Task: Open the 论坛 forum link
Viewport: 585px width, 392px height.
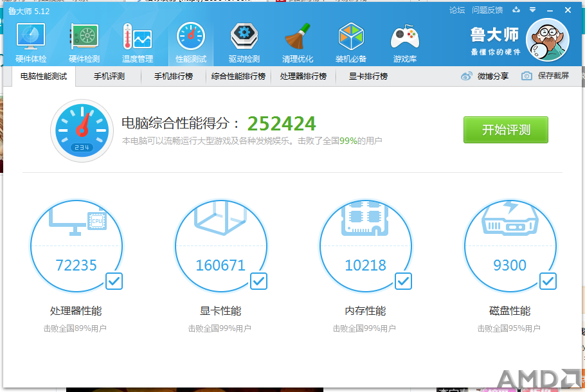Action: [457, 10]
